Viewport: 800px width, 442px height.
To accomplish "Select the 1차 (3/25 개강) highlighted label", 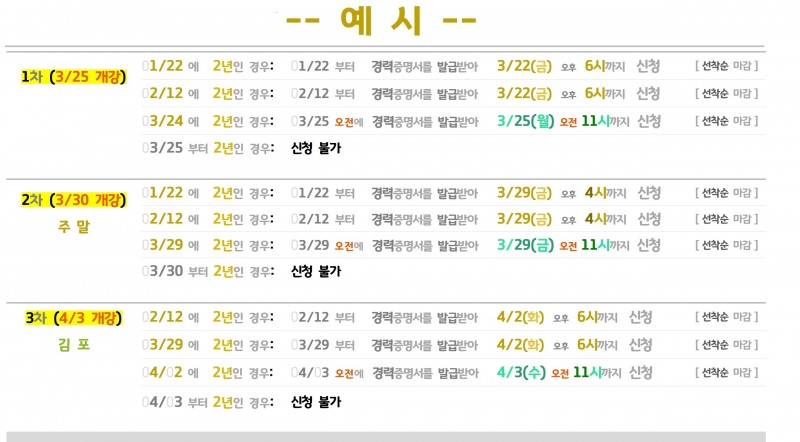I will tap(73, 77).
